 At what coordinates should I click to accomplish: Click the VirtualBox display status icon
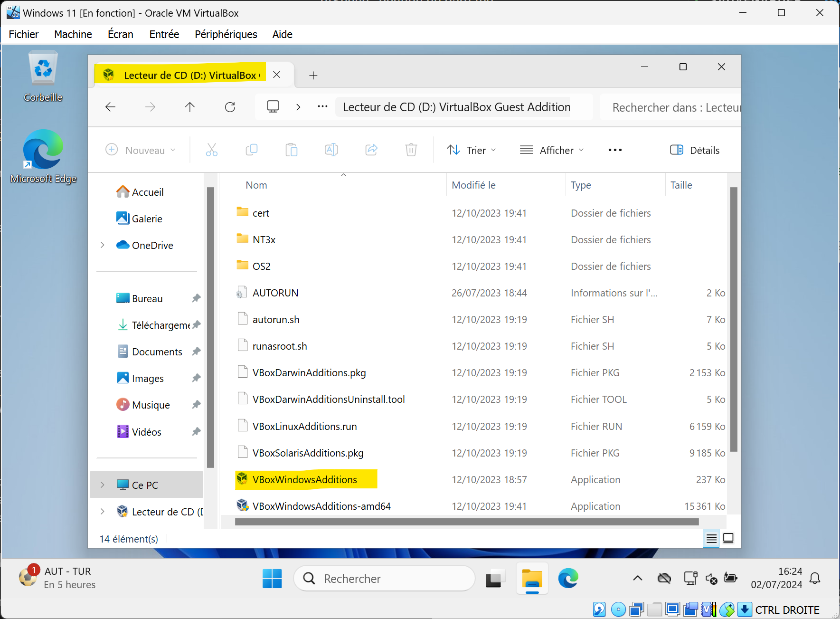[672, 609]
